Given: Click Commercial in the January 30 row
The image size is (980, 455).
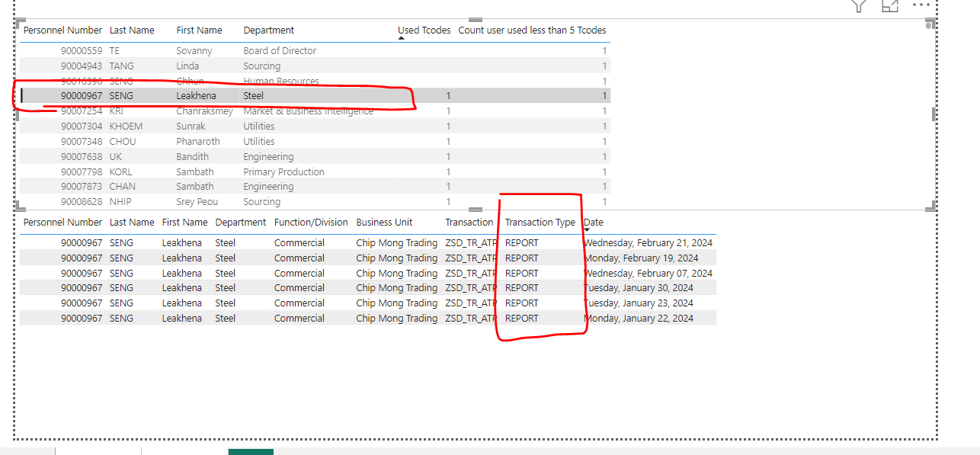Looking at the screenshot, I should [x=299, y=288].
